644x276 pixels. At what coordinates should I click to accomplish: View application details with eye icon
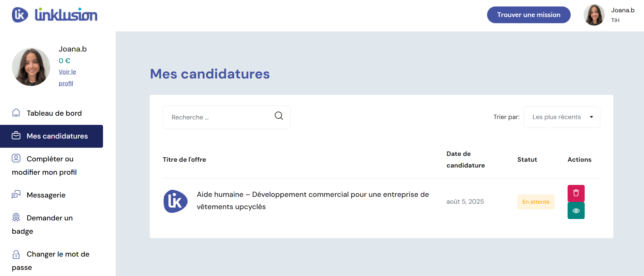click(576, 210)
